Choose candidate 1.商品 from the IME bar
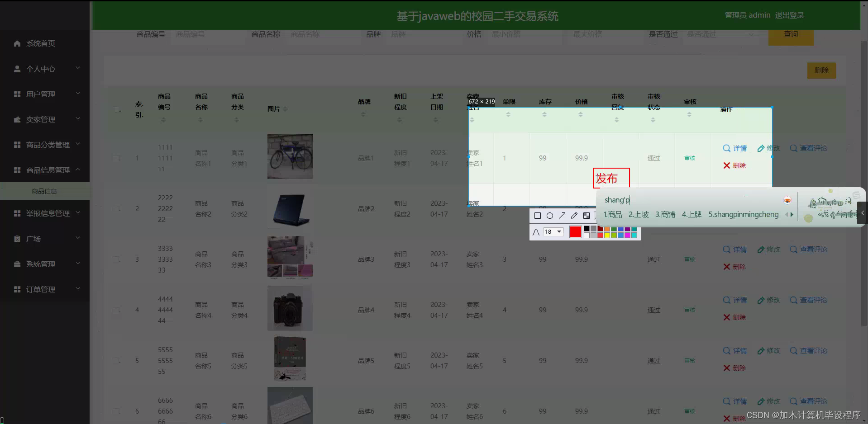868x424 pixels. [612, 214]
